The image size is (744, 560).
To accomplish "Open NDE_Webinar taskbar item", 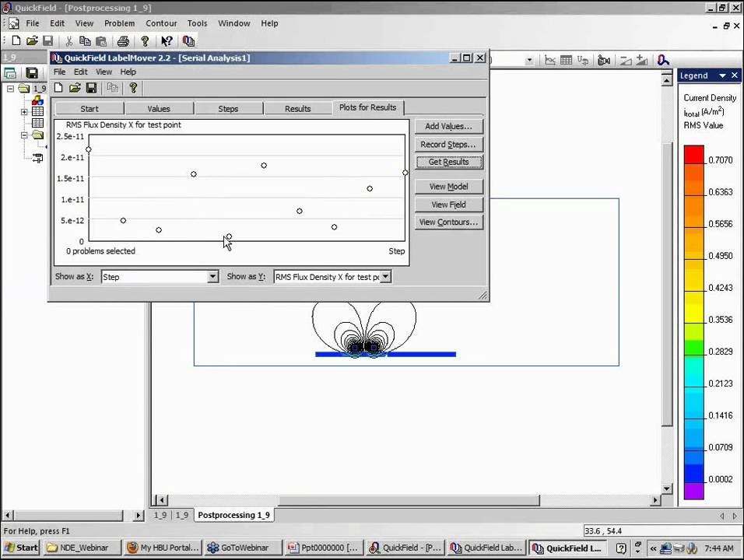I will [82, 548].
